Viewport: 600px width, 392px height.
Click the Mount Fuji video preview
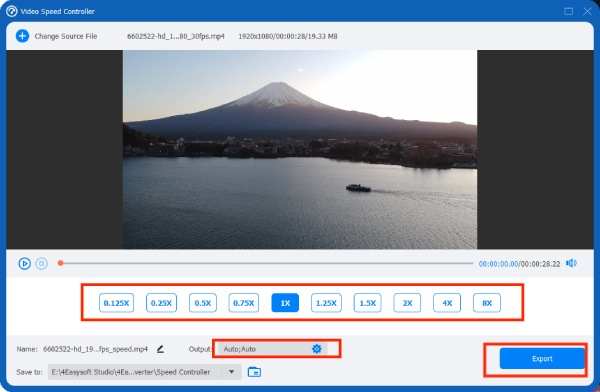pos(300,150)
